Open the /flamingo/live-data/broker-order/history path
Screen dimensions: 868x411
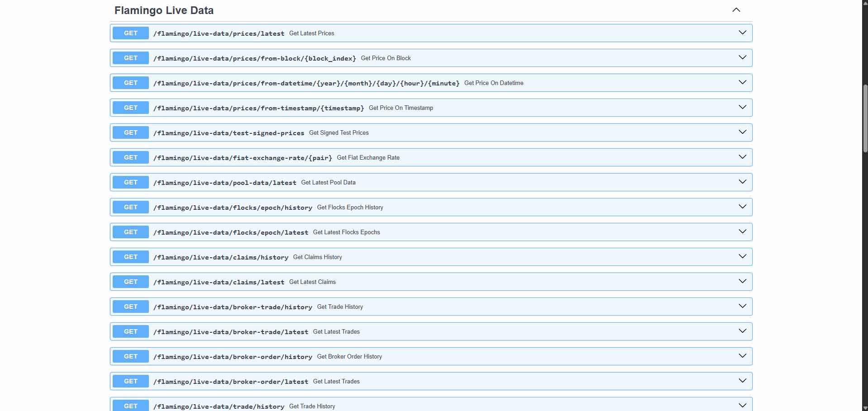pyautogui.click(x=233, y=357)
